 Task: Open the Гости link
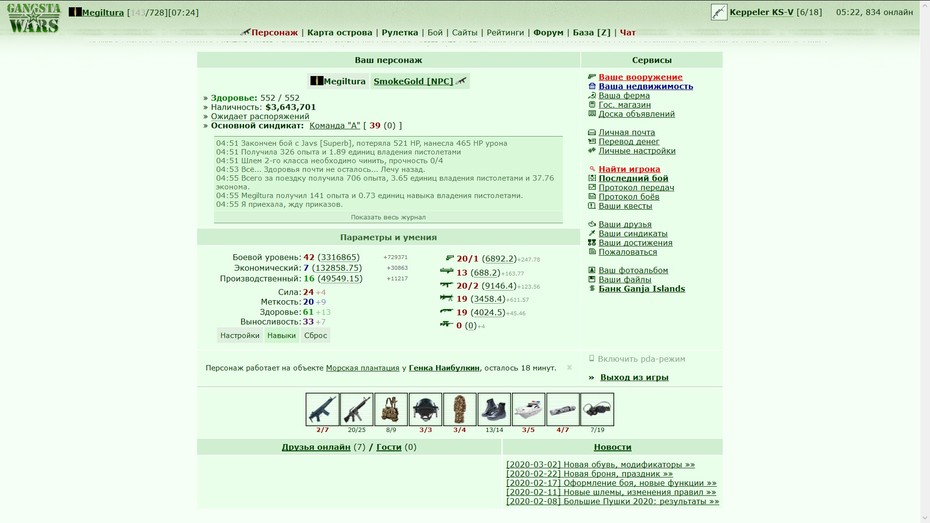[x=388, y=447]
